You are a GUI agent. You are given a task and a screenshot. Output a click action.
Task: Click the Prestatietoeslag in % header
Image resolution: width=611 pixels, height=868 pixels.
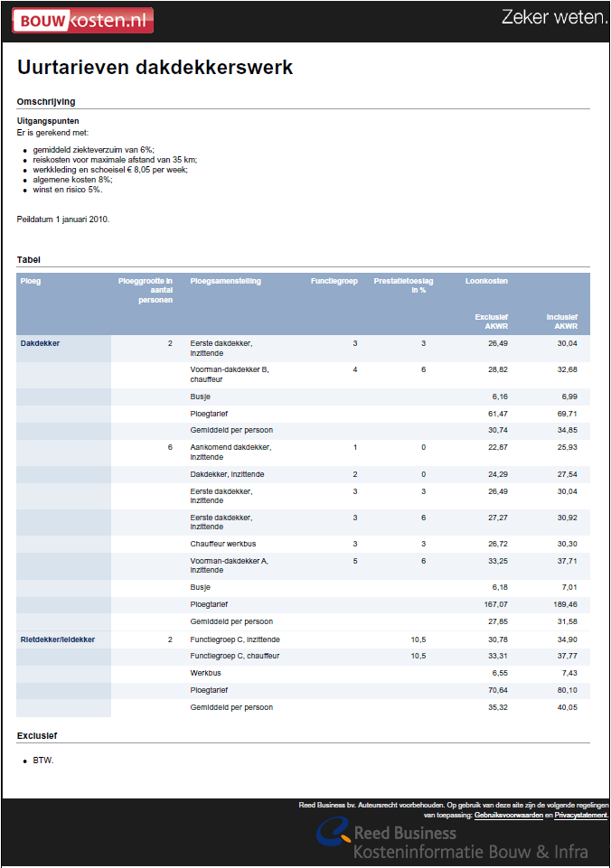(x=403, y=285)
